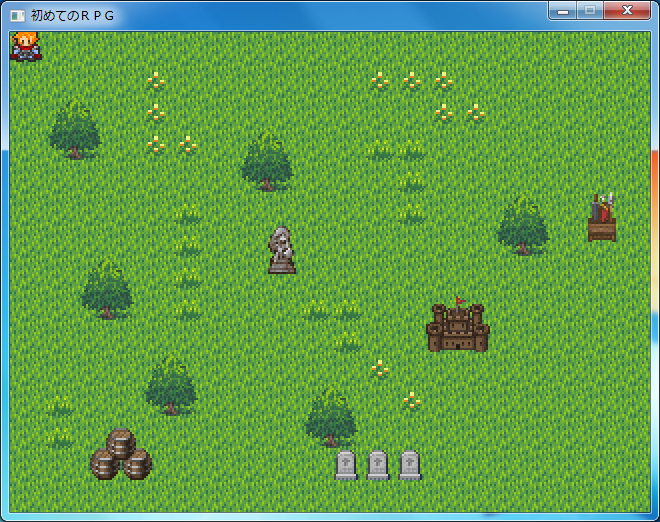Click the tree closest to the barrels
Viewport: 660px width, 522px height.
click(170, 385)
